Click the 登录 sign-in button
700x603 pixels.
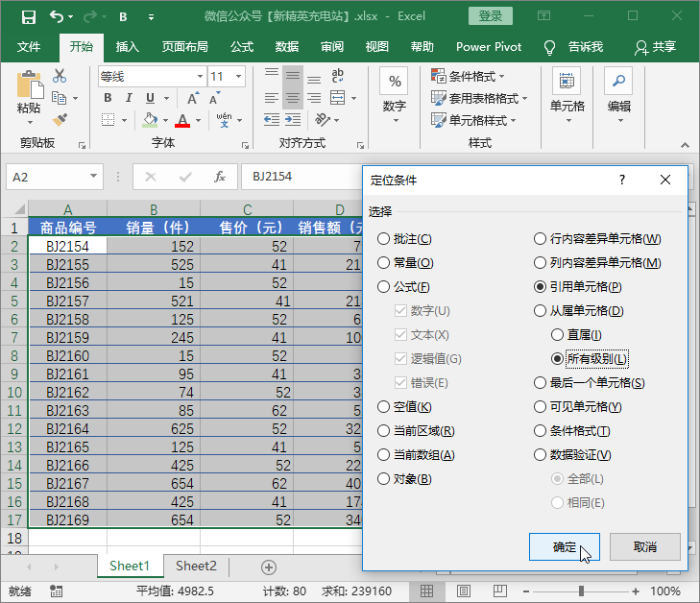[x=490, y=16]
